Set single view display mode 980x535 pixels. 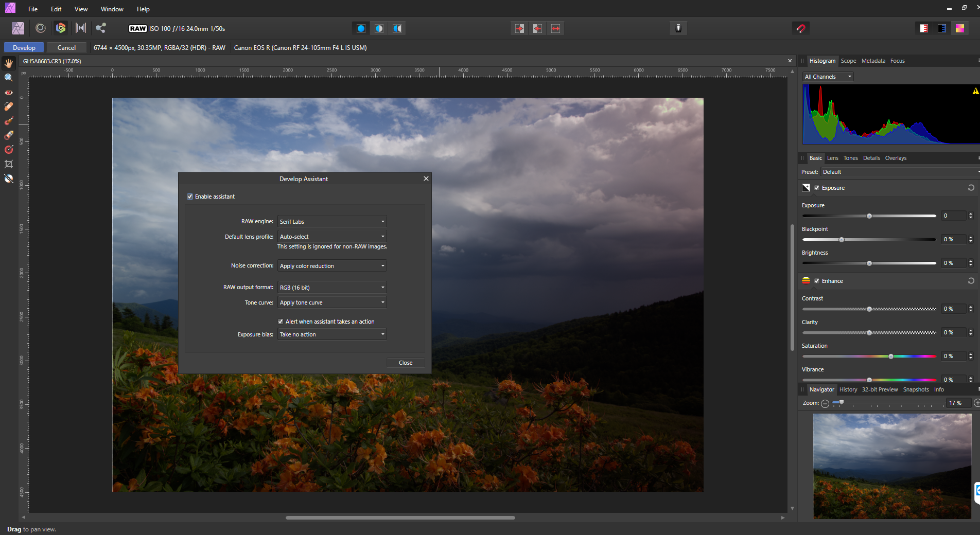coord(361,28)
